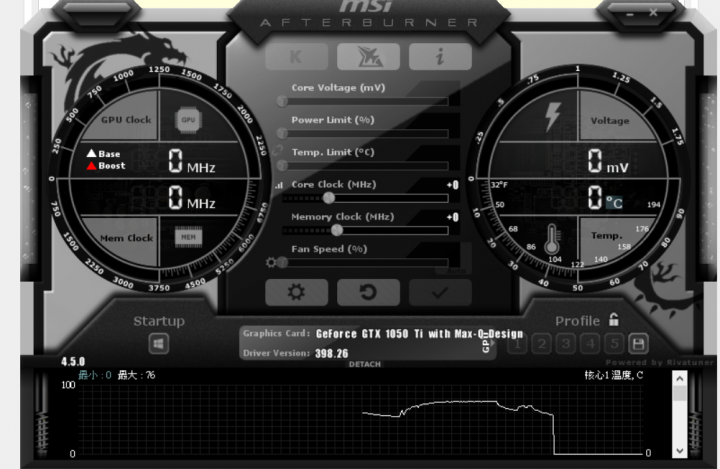Click the Memory Clock slider knob
The height and width of the screenshot is (469, 720).
point(337,230)
